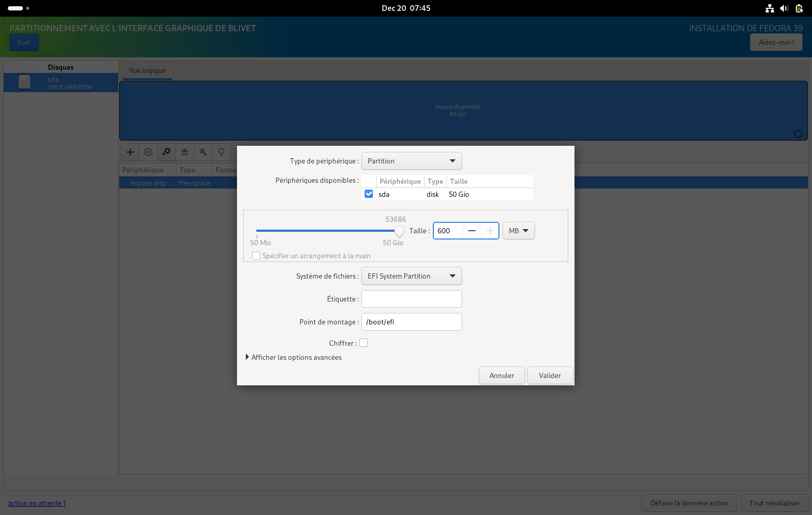Open the 'Type de périphérique' Partition dropdown
This screenshot has height=515, width=812.
point(411,161)
